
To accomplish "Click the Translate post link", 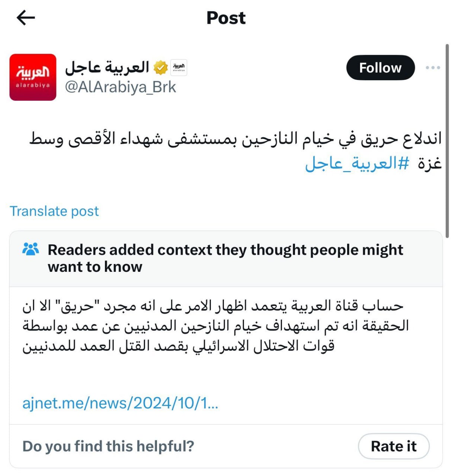I will (x=54, y=211).
